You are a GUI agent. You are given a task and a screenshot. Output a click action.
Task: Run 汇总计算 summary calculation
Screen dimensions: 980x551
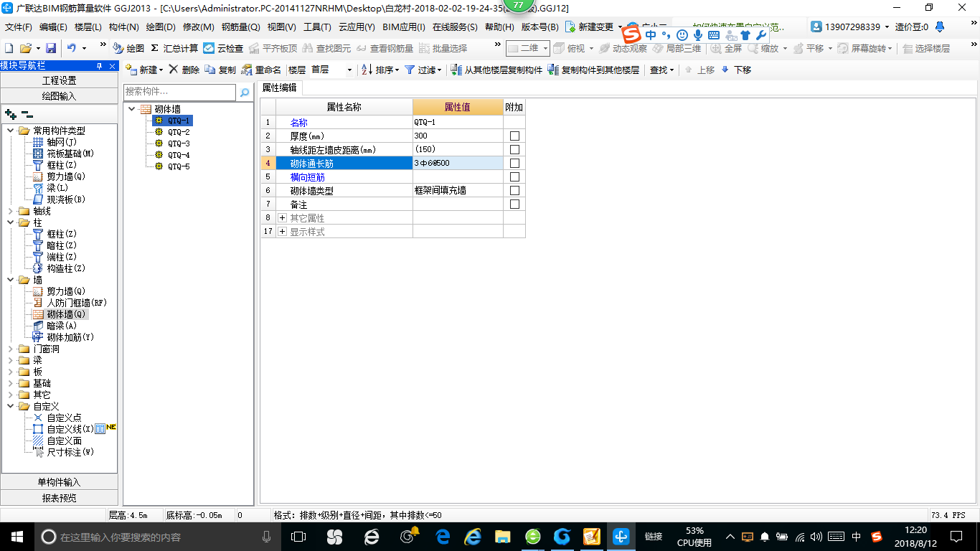[174, 48]
